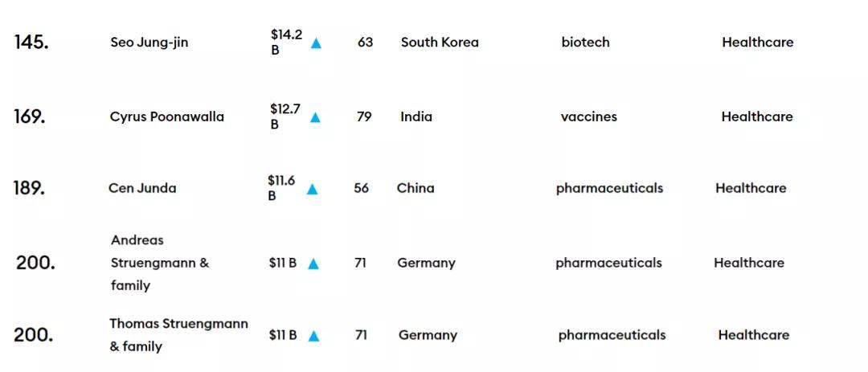Image resolution: width=868 pixels, height=372 pixels.
Task: Open Seo Jung-jin's profile
Action: tap(149, 43)
